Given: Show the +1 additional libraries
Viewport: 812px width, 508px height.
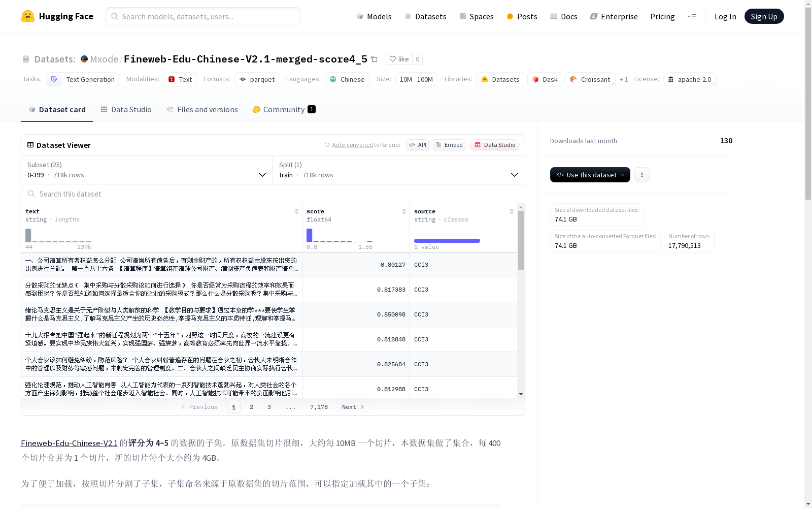Looking at the screenshot, I should 624,79.
